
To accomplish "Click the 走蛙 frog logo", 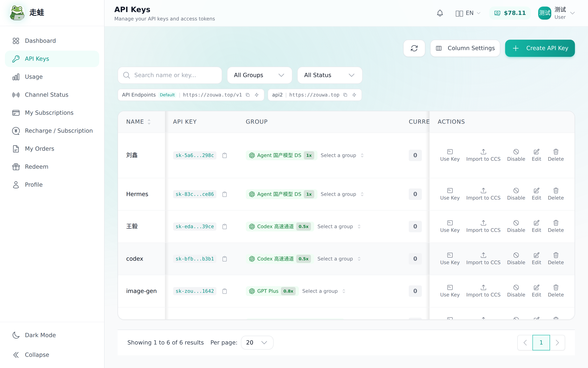I will (x=17, y=13).
